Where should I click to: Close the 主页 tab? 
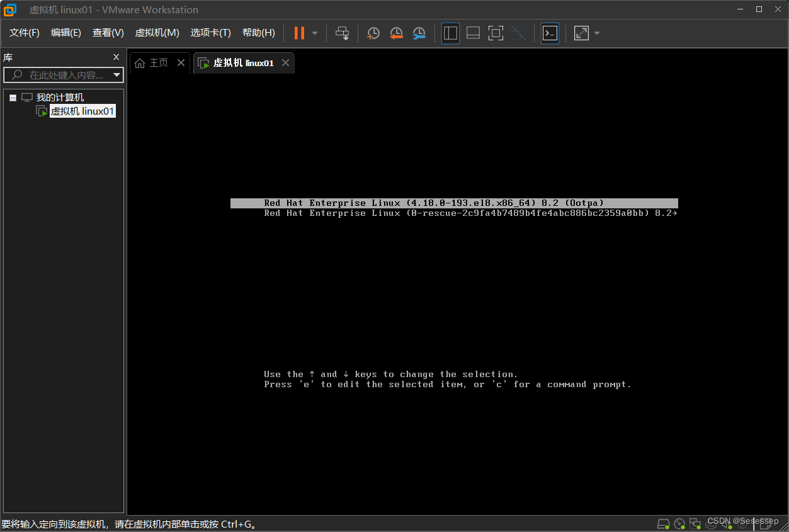(181, 63)
